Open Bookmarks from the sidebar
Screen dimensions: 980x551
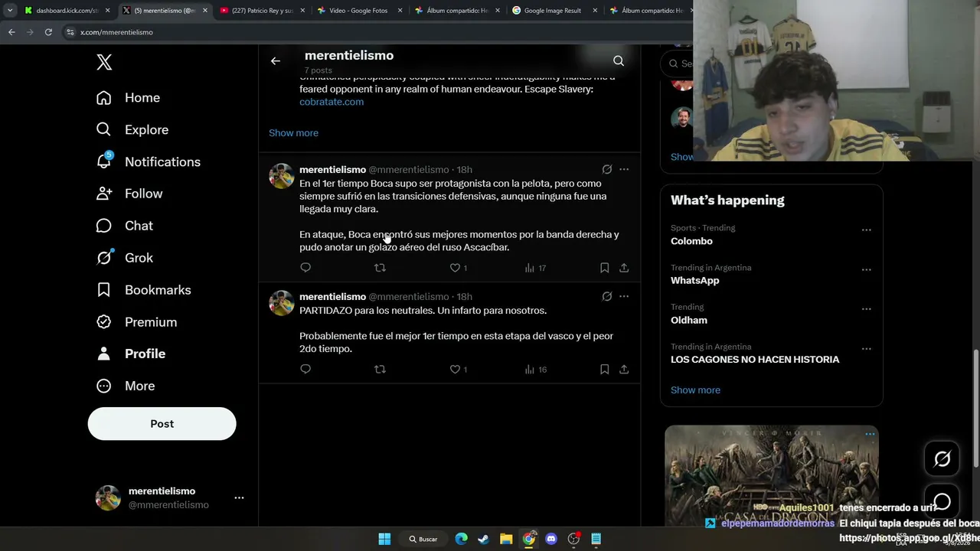coord(143,290)
